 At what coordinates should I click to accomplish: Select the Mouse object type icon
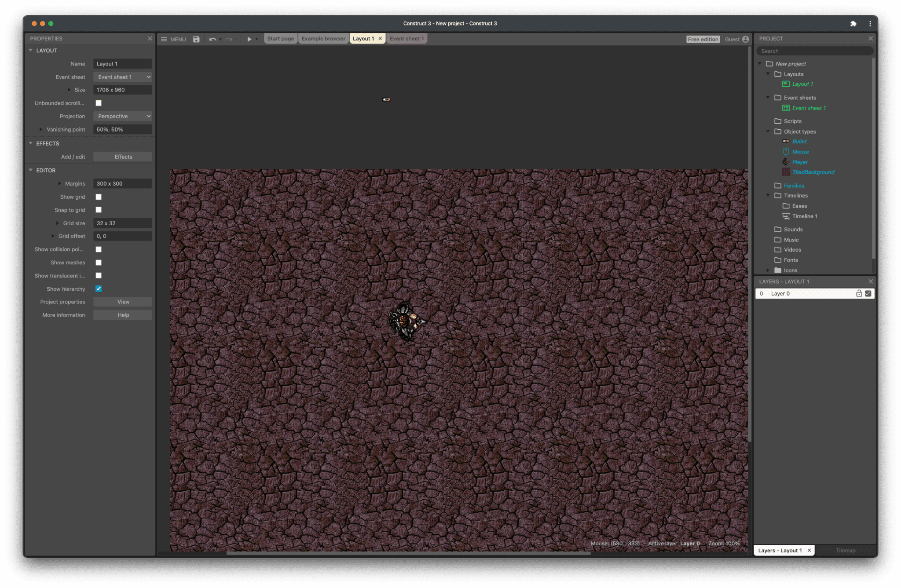[x=785, y=152]
